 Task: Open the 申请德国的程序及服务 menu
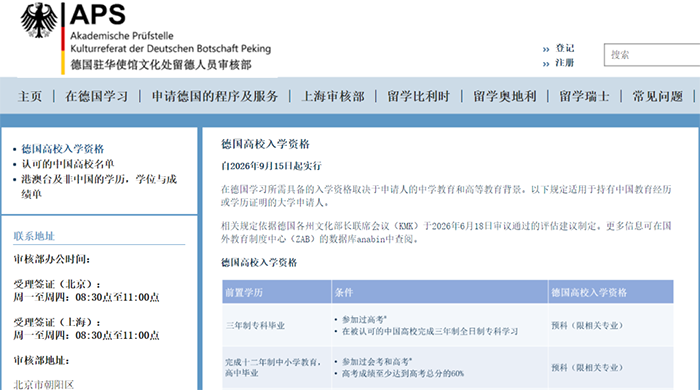point(215,96)
